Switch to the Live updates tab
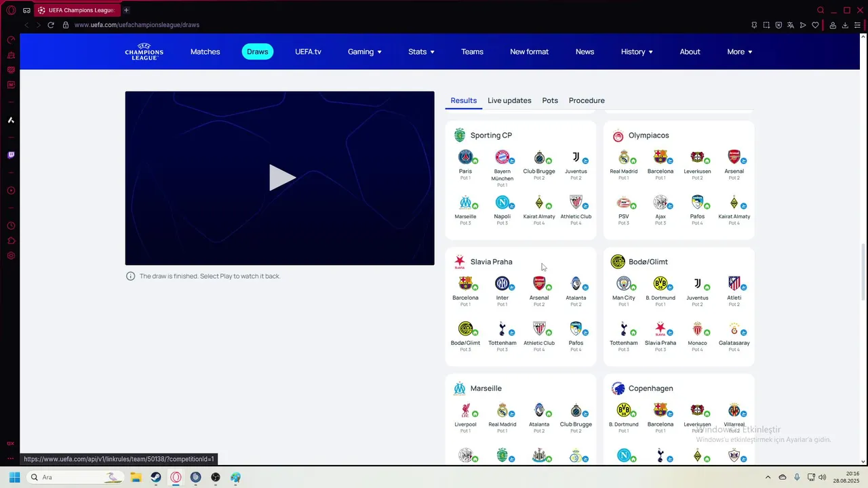 coord(509,100)
